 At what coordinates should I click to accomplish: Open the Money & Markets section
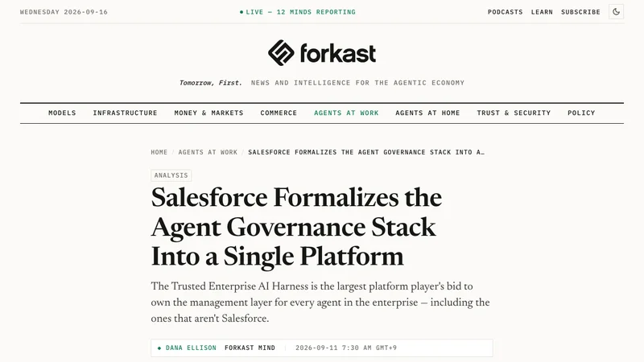click(208, 113)
